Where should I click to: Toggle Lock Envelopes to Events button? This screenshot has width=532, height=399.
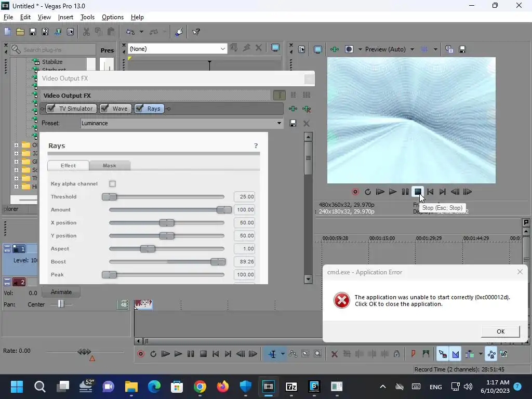click(x=491, y=354)
